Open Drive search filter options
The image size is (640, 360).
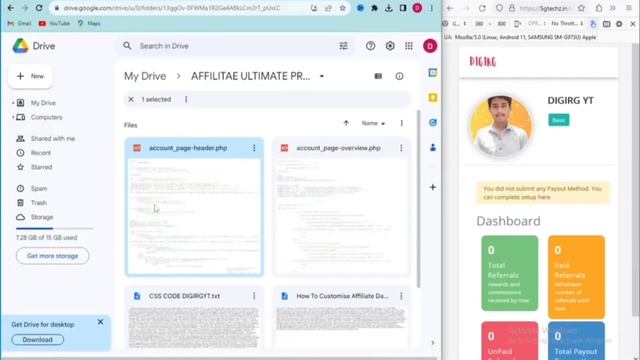click(x=344, y=46)
